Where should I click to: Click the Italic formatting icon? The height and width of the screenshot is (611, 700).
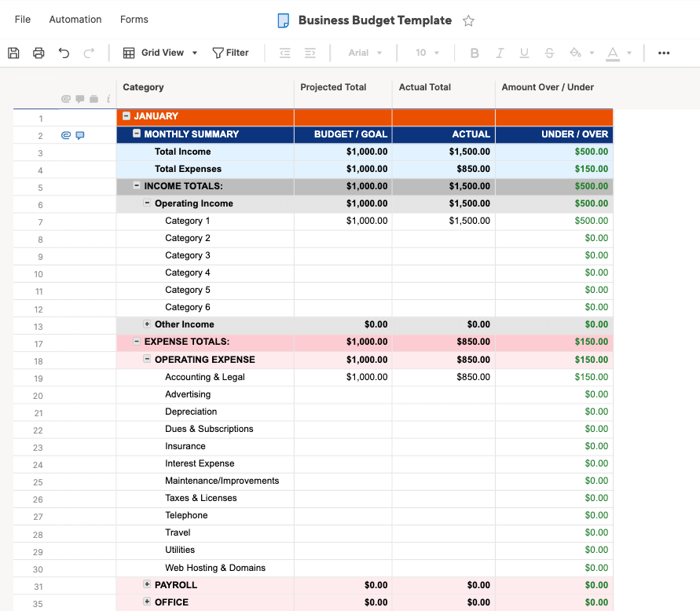coord(500,53)
